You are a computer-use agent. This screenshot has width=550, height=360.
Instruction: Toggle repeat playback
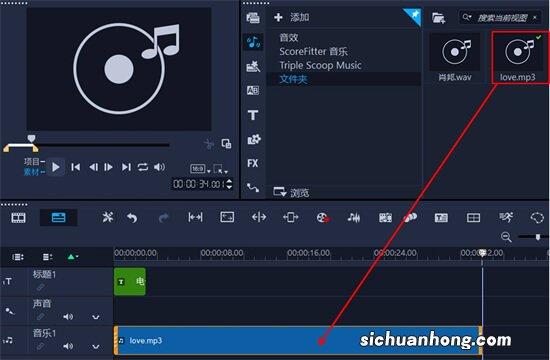143,167
